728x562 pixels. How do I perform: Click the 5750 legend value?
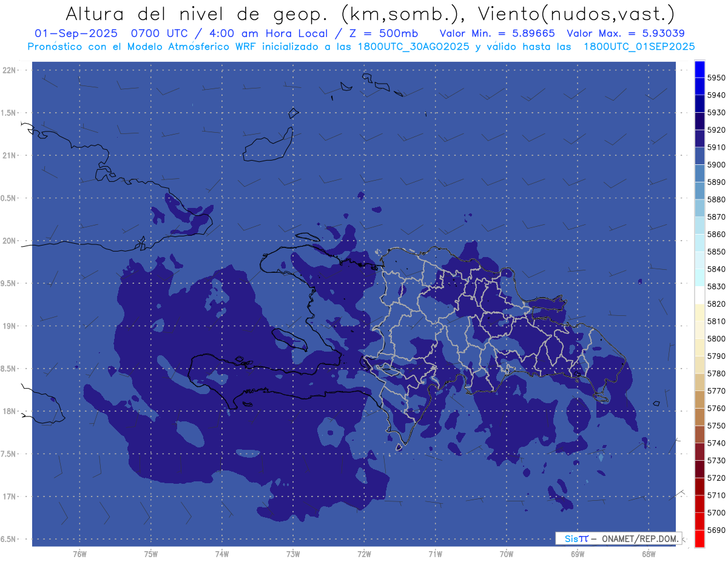tap(716, 426)
